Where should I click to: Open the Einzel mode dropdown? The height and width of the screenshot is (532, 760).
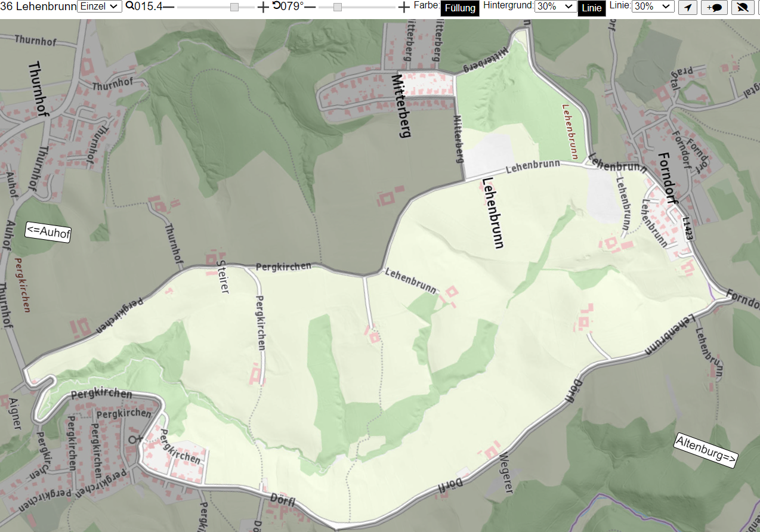pyautogui.click(x=100, y=7)
